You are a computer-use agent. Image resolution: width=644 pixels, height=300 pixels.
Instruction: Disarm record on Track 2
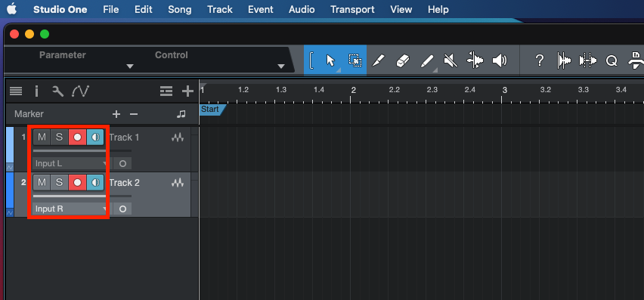(77, 183)
